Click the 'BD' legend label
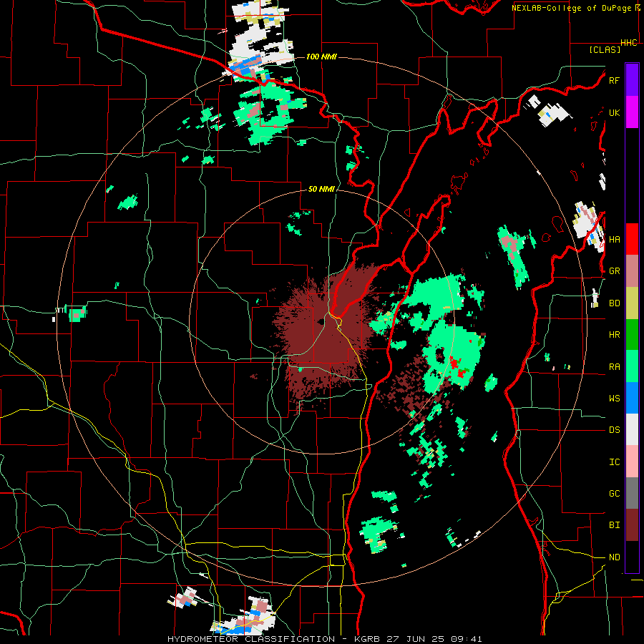 click(614, 303)
